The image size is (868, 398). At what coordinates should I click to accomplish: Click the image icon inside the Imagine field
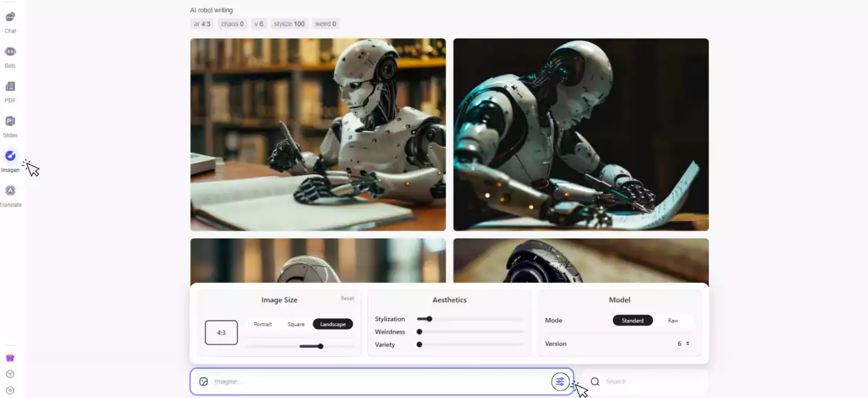[x=203, y=381]
